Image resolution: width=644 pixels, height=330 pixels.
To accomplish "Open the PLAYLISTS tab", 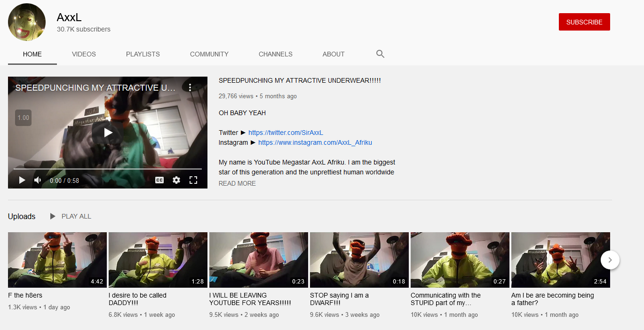I will pos(143,54).
